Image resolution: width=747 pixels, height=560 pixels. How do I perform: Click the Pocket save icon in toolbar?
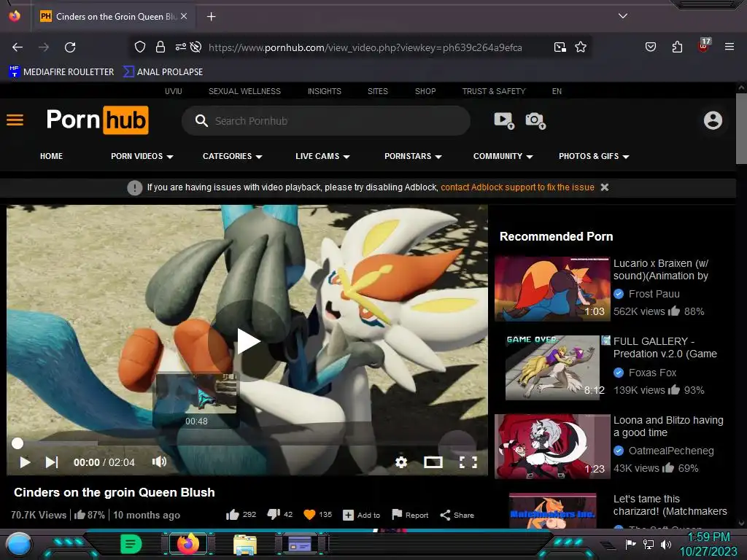point(650,47)
